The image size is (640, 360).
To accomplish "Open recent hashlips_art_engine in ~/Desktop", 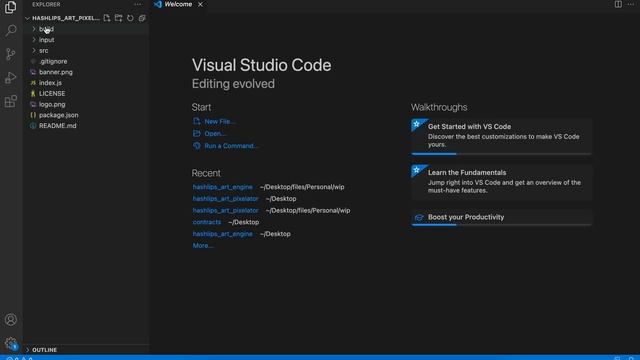I will (x=222, y=234).
